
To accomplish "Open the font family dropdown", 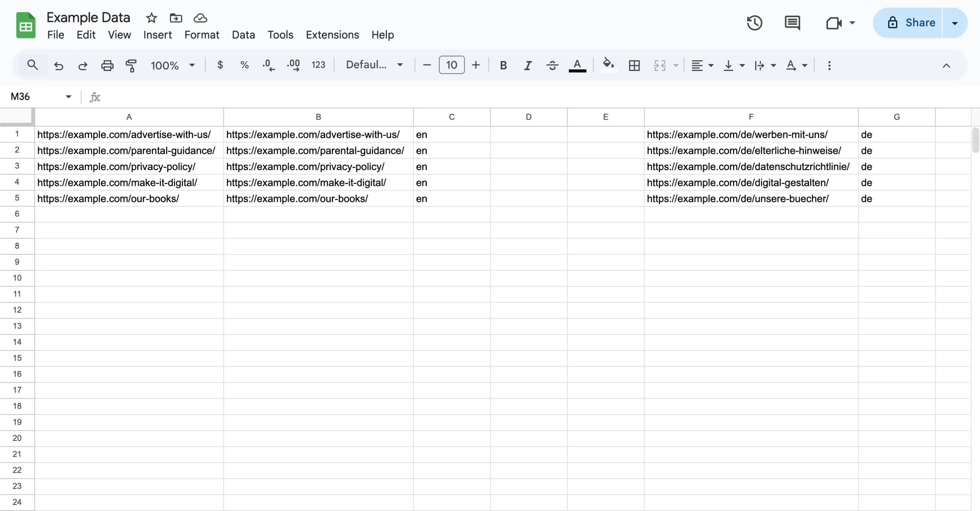I will [x=374, y=65].
